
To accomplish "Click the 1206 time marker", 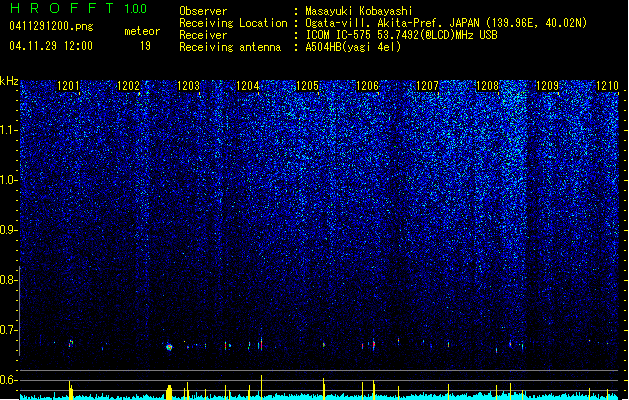I will coord(367,86).
